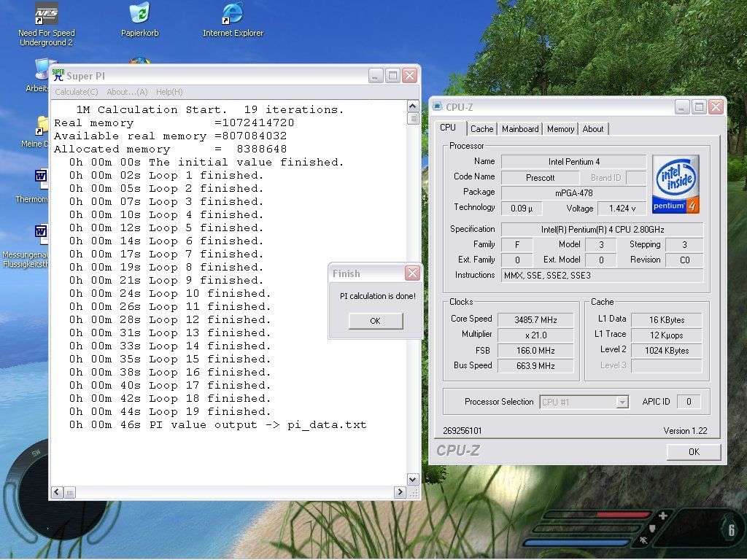Click the Core Speed value 3485.7 MHz
Screen dimensions: 747x560
click(x=535, y=320)
